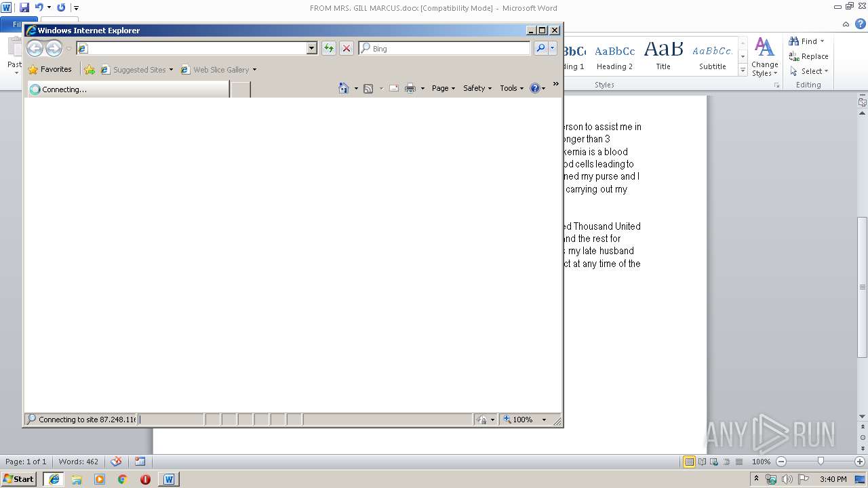This screenshot has width=868, height=488.
Task: Click the Word zoom slider handle
Action: (x=821, y=462)
